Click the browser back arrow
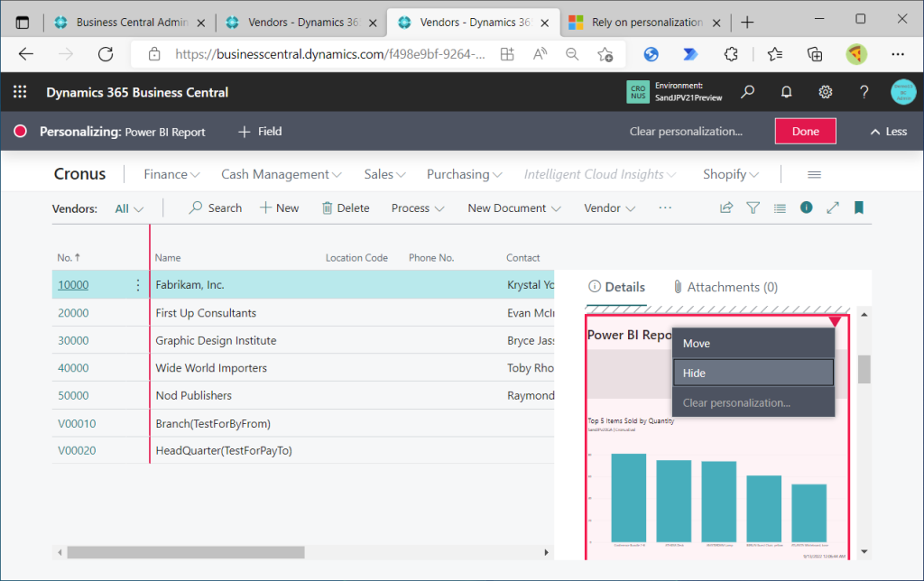924x581 pixels. click(26, 54)
